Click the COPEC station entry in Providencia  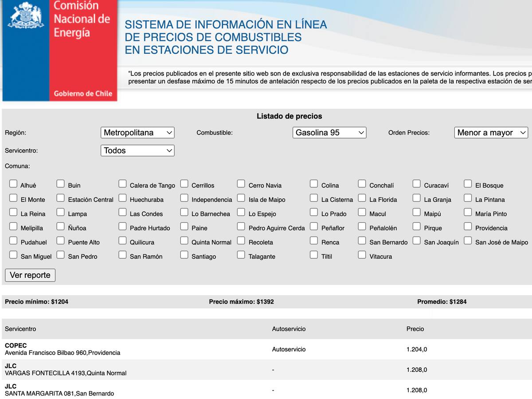[62, 349]
